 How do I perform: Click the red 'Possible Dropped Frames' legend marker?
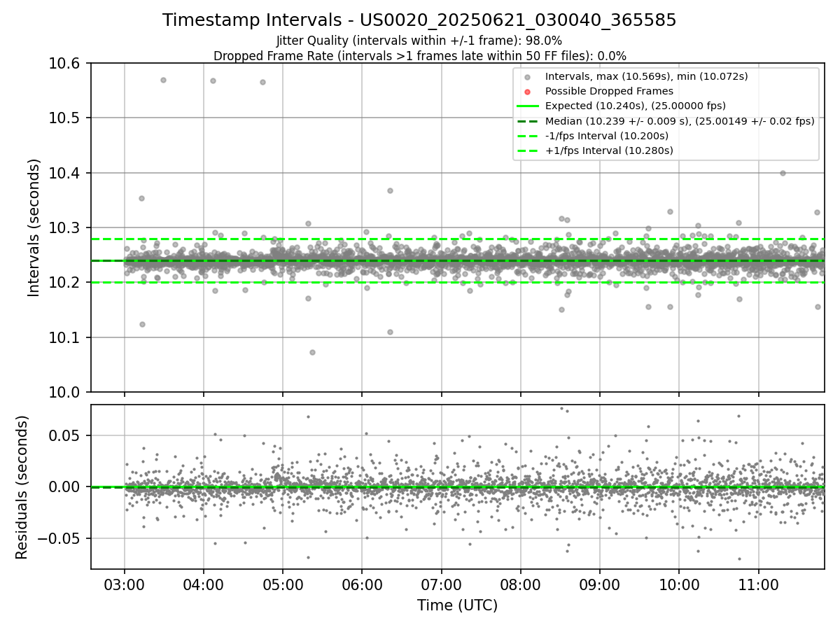[x=527, y=92]
